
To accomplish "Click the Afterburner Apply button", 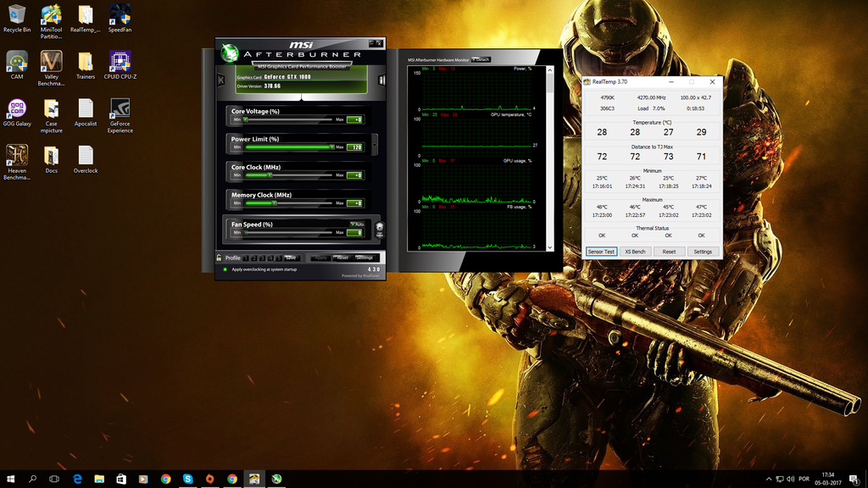I will [x=320, y=258].
